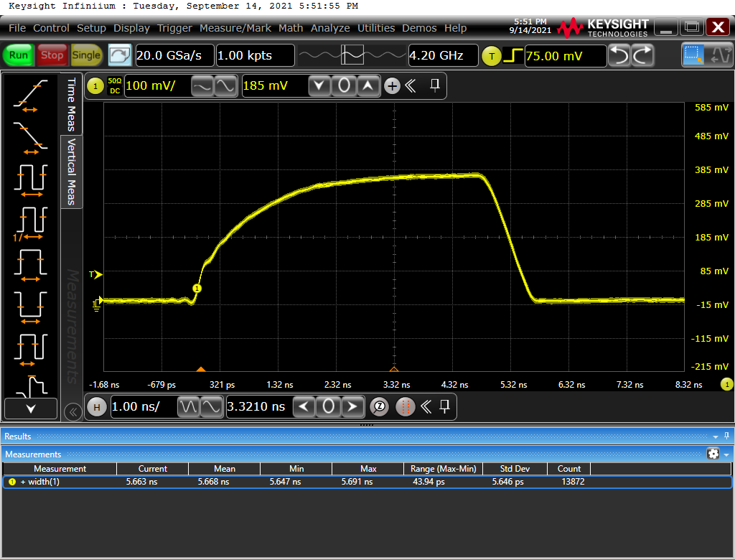Select the fall time measurement icon

click(x=30, y=136)
